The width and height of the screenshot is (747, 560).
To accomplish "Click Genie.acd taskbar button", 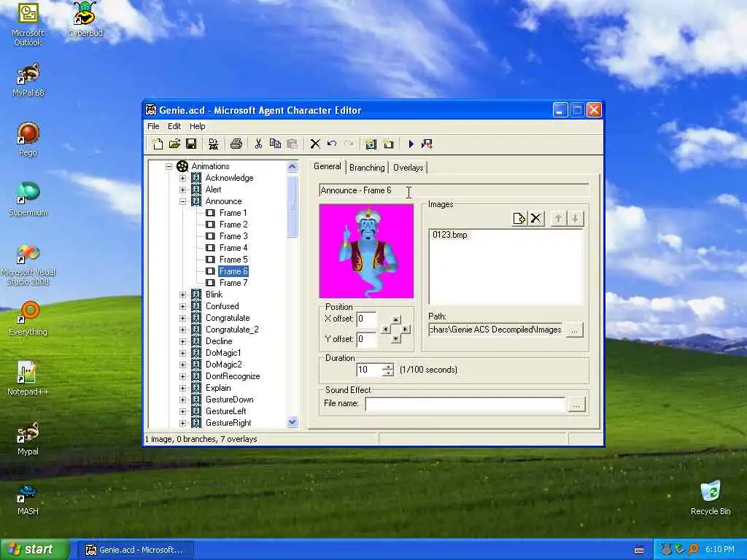I will (x=135, y=550).
